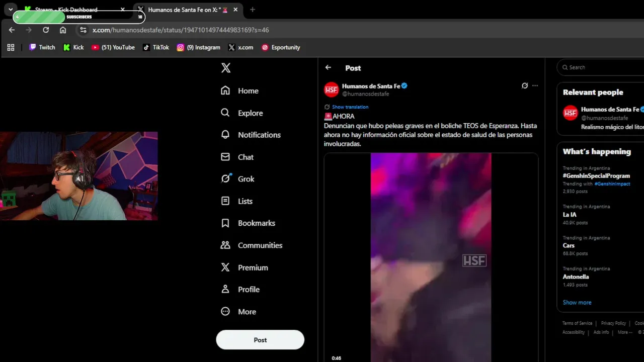Viewport: 644px width, 362px height.
Task: Open the Apps grid in bookmarks bar
Action: coord(11,47)
